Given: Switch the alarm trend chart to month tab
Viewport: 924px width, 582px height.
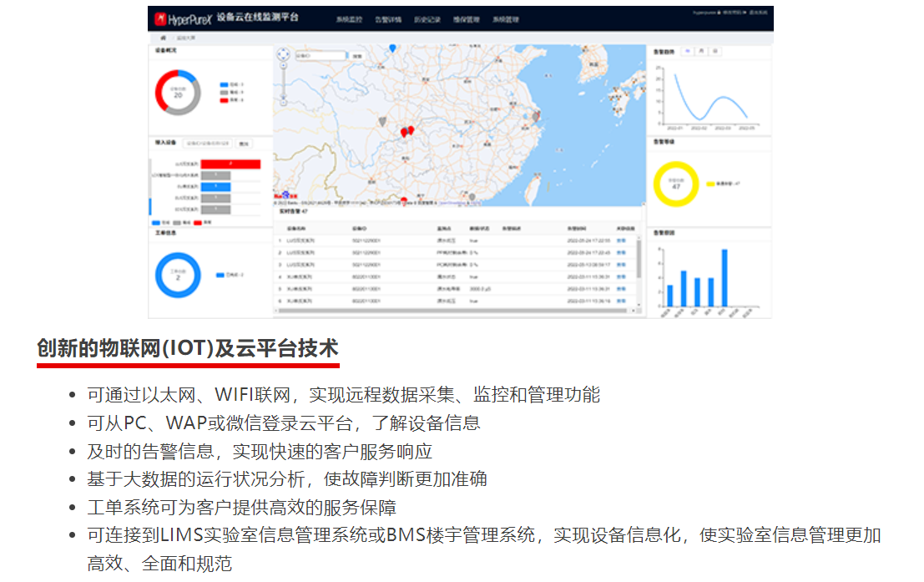Looking at the screenshot, I should pos(701,52).
